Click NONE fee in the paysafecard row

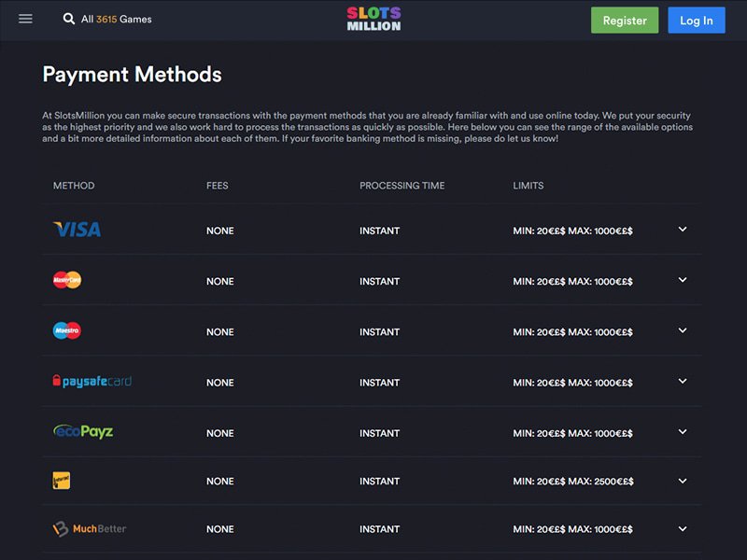click(220, 383)
